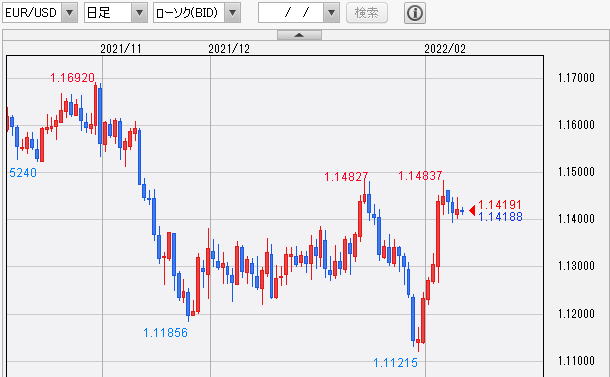Click the 1.14000 price axis label

(x=576, y=219)
